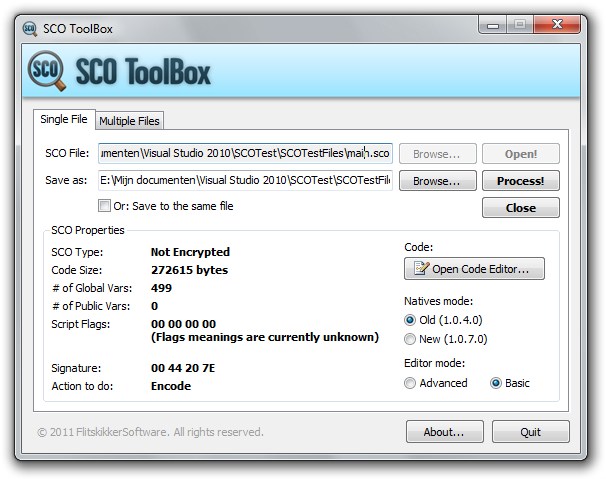The image size is (606, 479).
Task: Click the Process! button
Action: (x=521, y=181)
